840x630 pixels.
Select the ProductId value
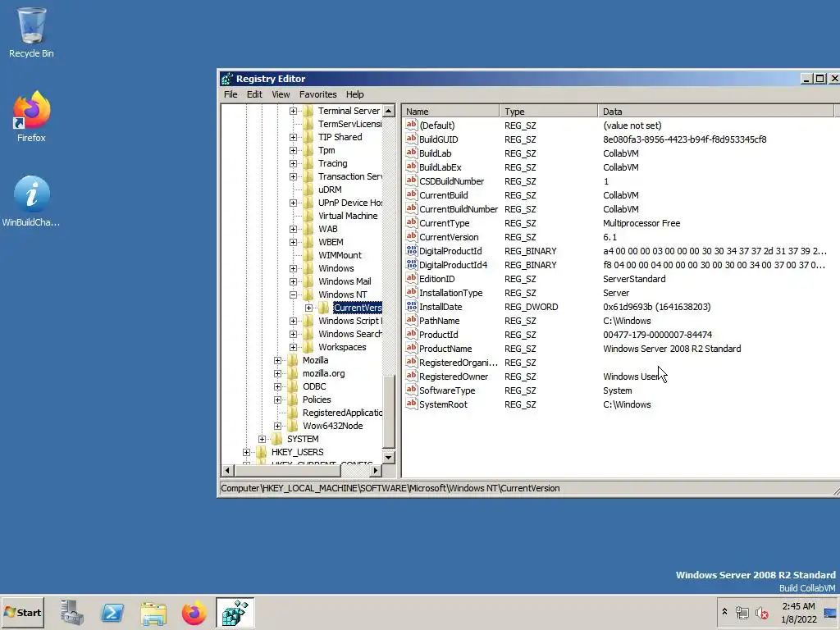438,335
